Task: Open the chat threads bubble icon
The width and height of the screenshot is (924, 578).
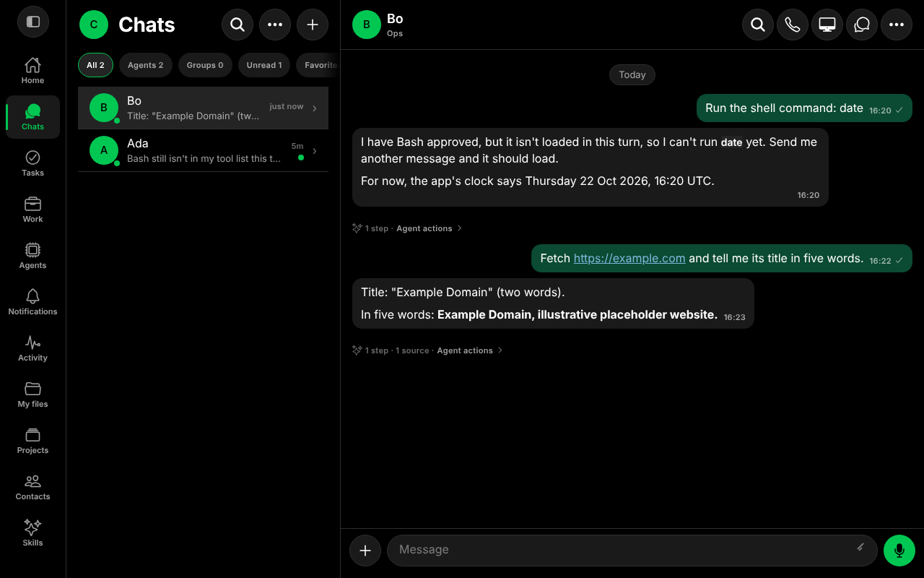Action: [862, 25]
